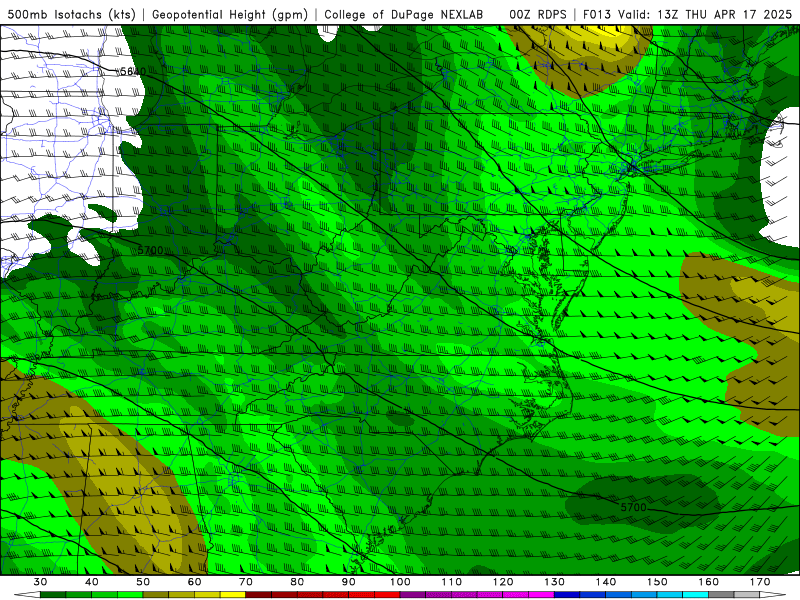Screen dimensions: 800x600
Task: Click the 110 value on the color scale
Action: pos(452,582)
